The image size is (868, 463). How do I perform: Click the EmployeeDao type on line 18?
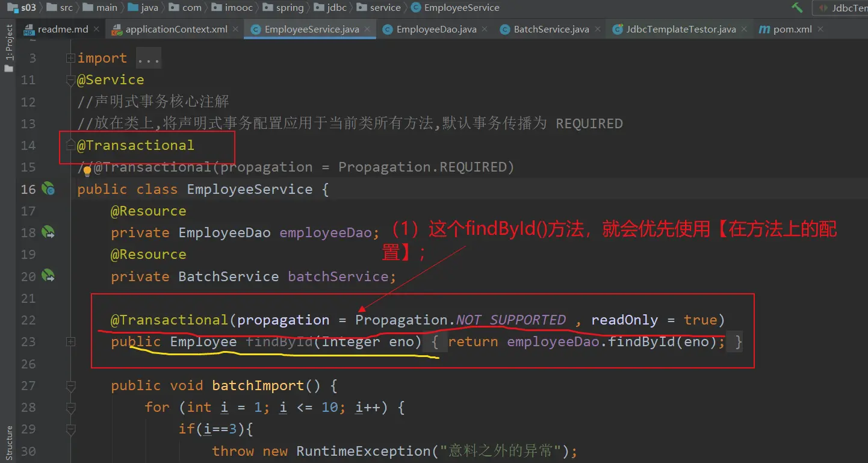[x=224, y=232]
